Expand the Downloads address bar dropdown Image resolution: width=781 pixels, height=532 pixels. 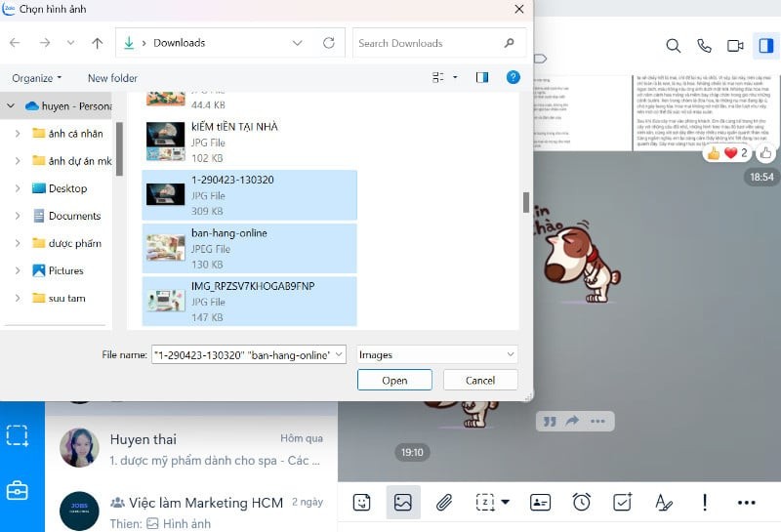pos(298,43)
